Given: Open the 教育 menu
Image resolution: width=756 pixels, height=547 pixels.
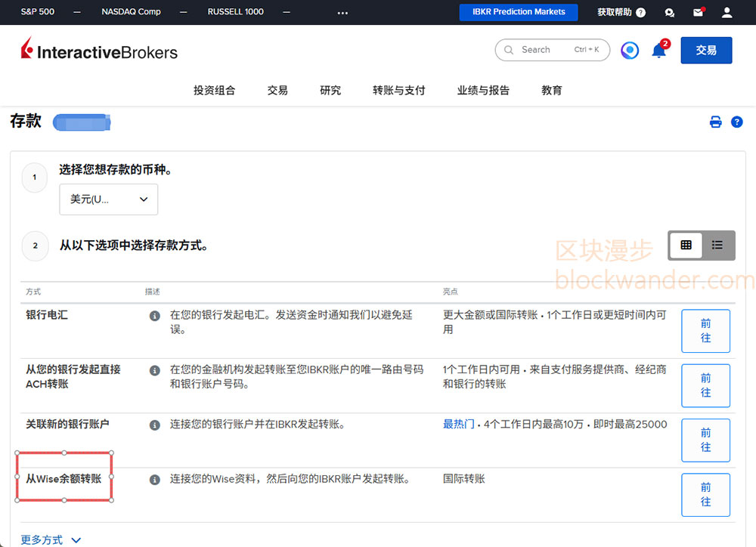Looking at the screenshot, I should point(552,90).
